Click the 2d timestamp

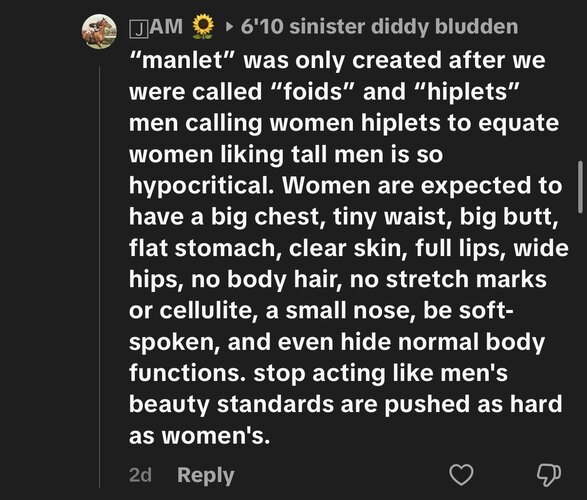click(x=140, y=475)
